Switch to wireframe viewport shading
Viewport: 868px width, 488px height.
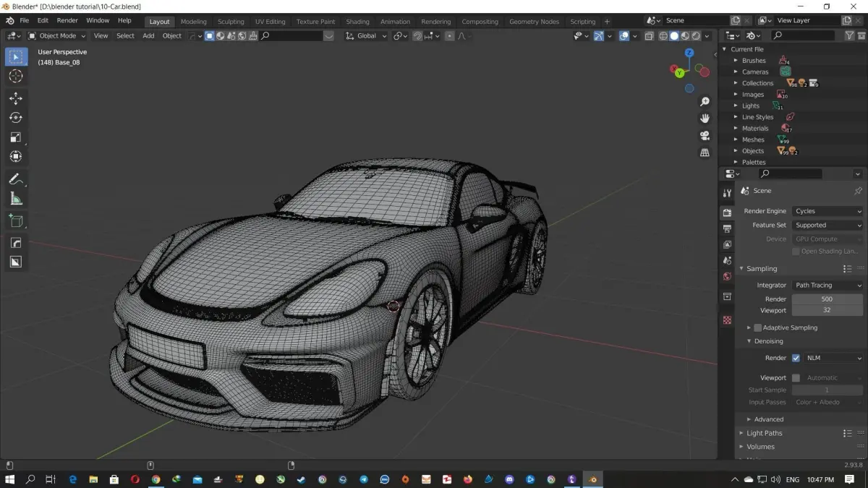point(663,35)
